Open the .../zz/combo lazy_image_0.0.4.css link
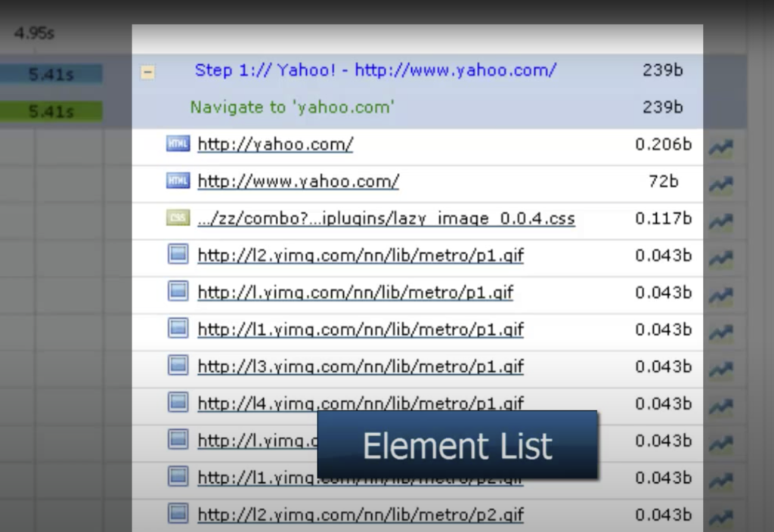774x532 pixels. point(386,218)
